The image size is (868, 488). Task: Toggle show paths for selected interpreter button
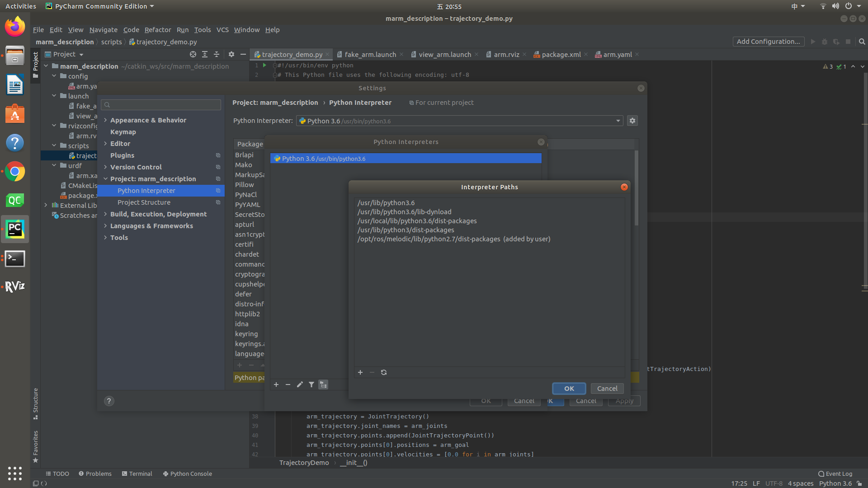[x=323, y=385]
